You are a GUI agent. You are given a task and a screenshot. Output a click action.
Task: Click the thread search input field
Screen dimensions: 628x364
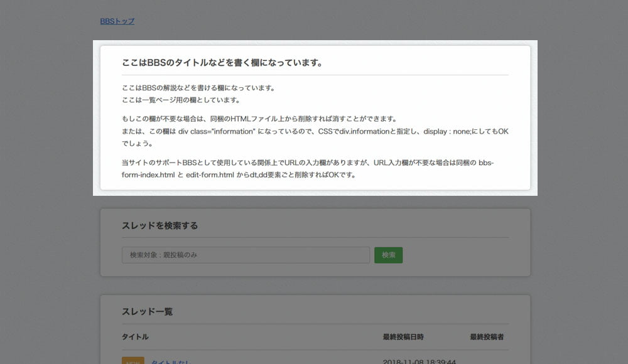pos(246,255)
